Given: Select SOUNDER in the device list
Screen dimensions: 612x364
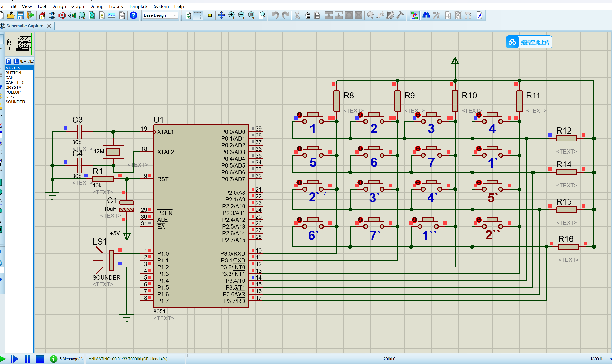Looking at the screenshot, I should tap(19, 102).
